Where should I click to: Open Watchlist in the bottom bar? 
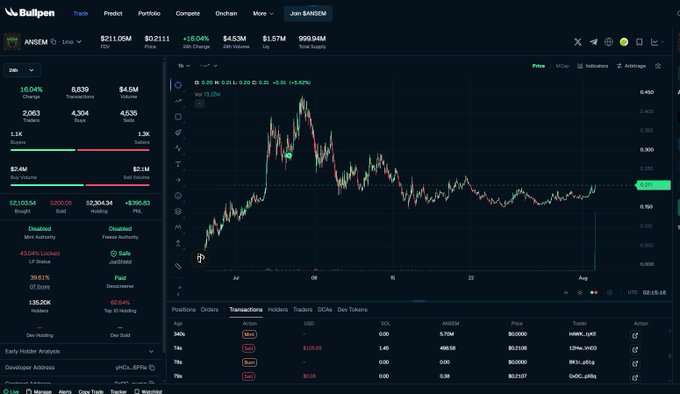tap(148, 391)
